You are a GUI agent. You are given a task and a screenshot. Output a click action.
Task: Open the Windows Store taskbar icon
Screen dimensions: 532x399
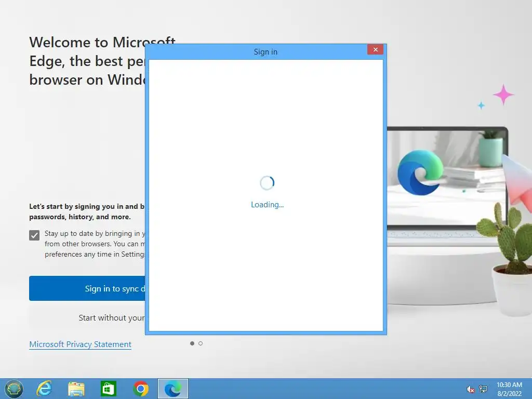click(109, 389)
